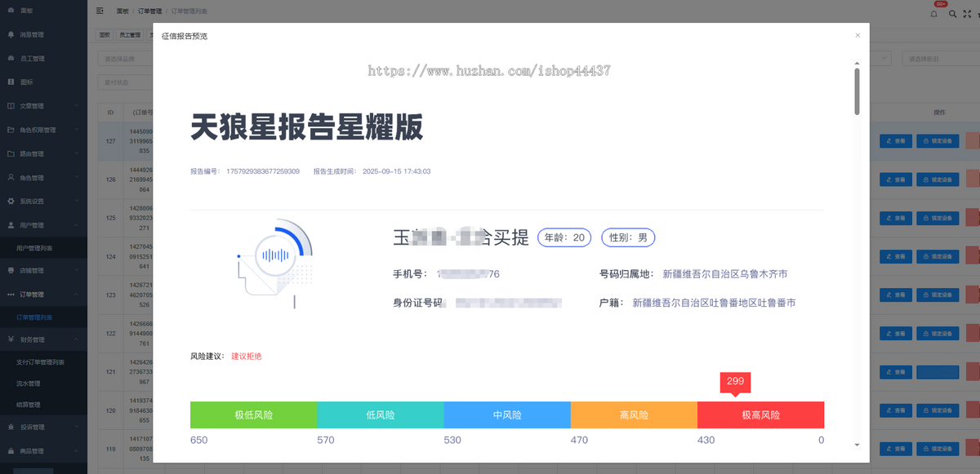Click the 年龄：20 badge
The width and height of the screenshot is (980, 474).
(565, 237)
